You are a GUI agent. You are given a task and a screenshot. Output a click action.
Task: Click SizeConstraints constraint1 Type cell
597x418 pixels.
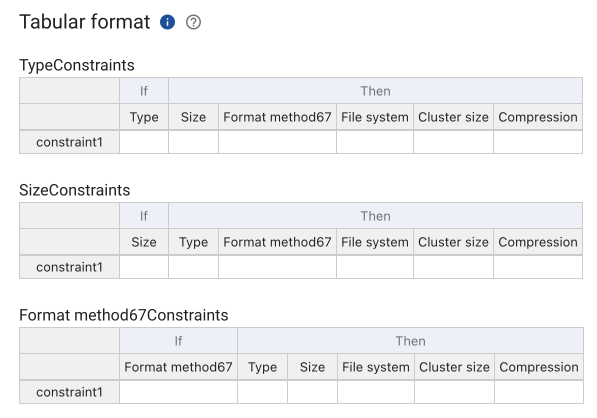click(x=193, y=267)
